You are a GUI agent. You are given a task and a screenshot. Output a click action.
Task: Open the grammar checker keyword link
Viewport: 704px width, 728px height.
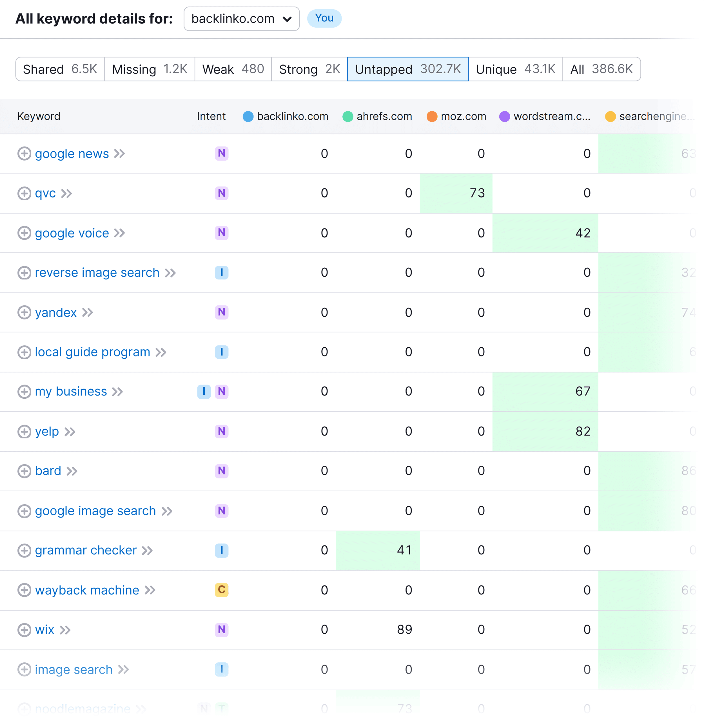coord(86,551)
